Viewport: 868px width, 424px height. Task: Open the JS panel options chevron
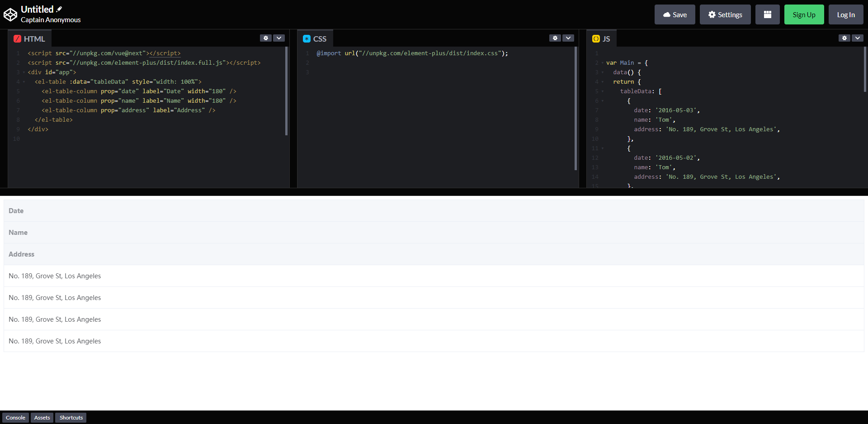point(858,38)
